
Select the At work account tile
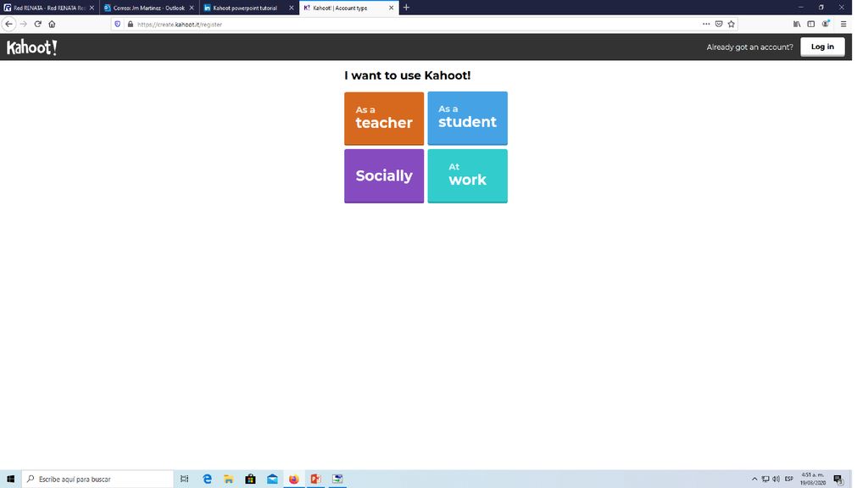click(467, 176)
